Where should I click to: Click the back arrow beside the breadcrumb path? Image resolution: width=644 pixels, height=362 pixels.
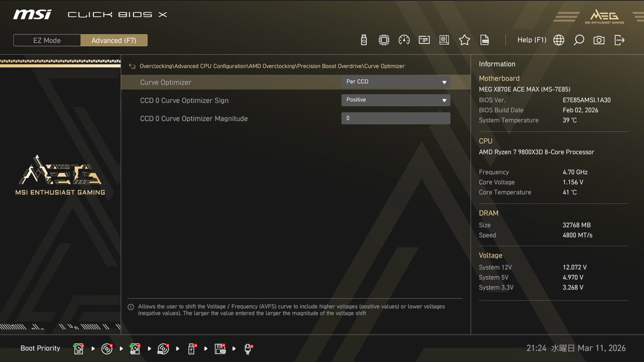pyautogui.click(x=132, y=67)
